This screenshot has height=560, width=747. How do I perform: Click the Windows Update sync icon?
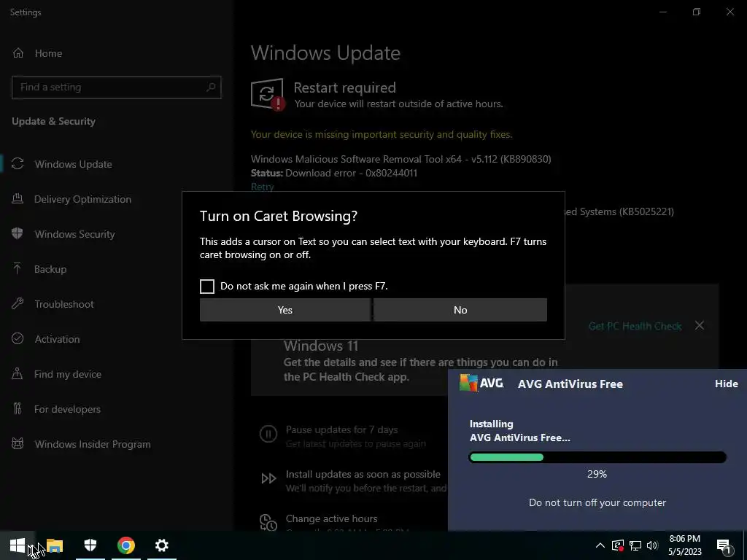[x=18, y=164]
